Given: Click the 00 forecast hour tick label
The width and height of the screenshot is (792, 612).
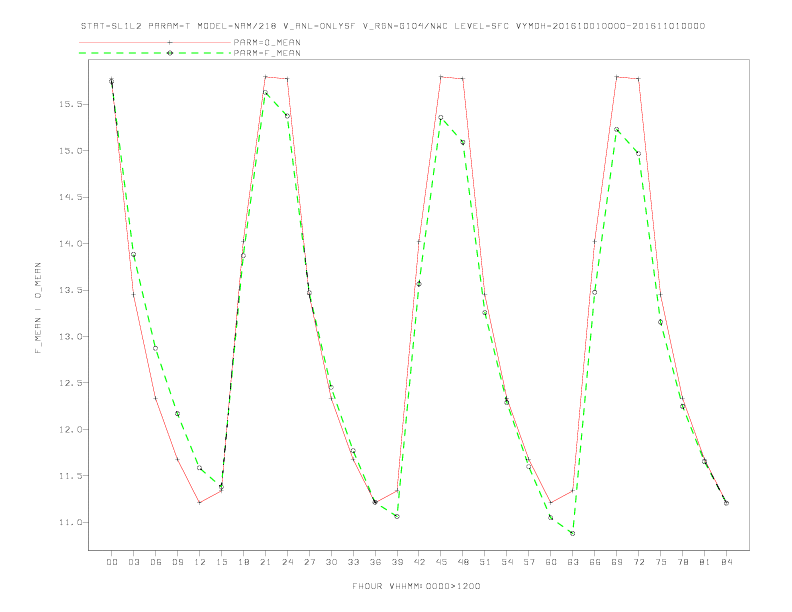Looking at the screenshot, I should click(x=112, y=562).
